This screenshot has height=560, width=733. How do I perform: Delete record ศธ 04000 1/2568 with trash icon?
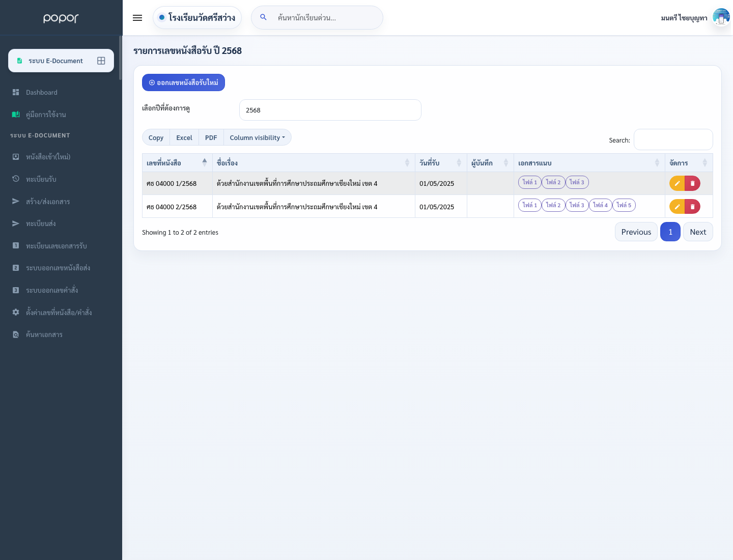coord(693,183)
